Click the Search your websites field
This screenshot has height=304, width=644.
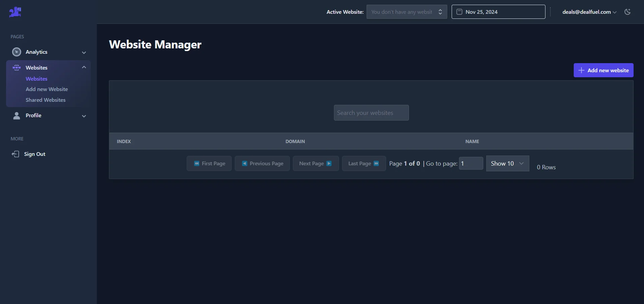371,113
